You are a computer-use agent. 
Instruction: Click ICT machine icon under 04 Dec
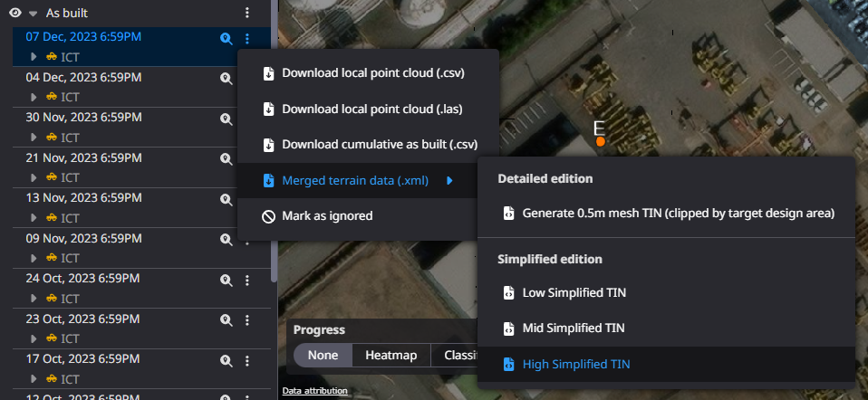pyautogui.click(x=52, y=97)
